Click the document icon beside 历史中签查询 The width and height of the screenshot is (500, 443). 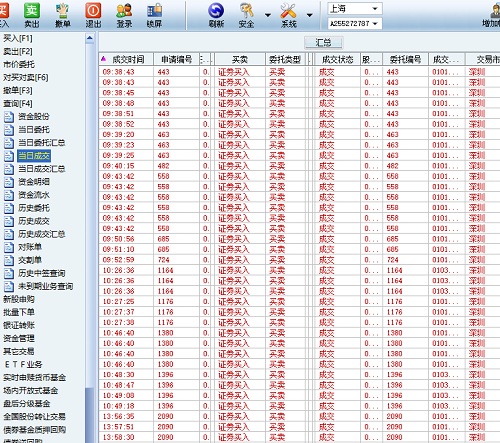coord(9,273)
